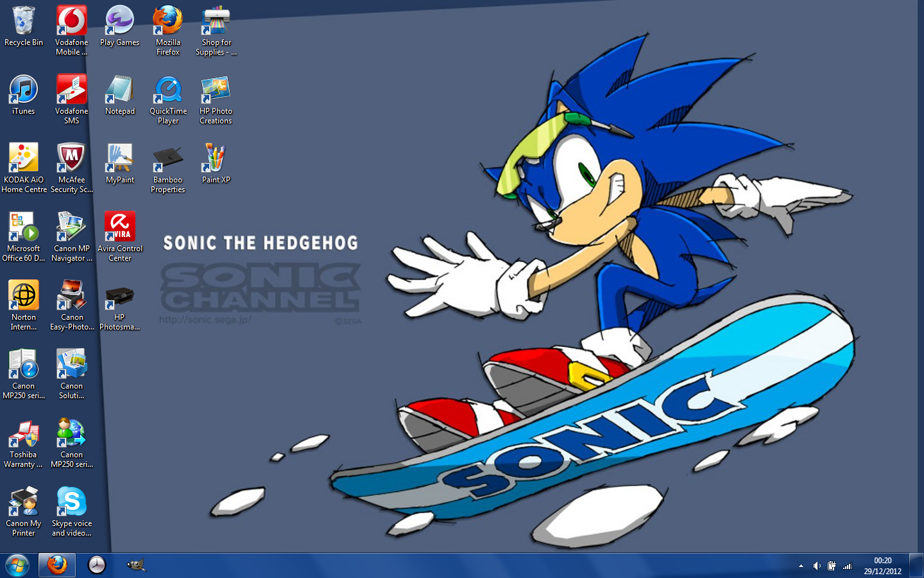Open Microsoft Office 60 Day shortcut
Image resolution: width=924 pixels, height=578 pixels.
point(24,237)
